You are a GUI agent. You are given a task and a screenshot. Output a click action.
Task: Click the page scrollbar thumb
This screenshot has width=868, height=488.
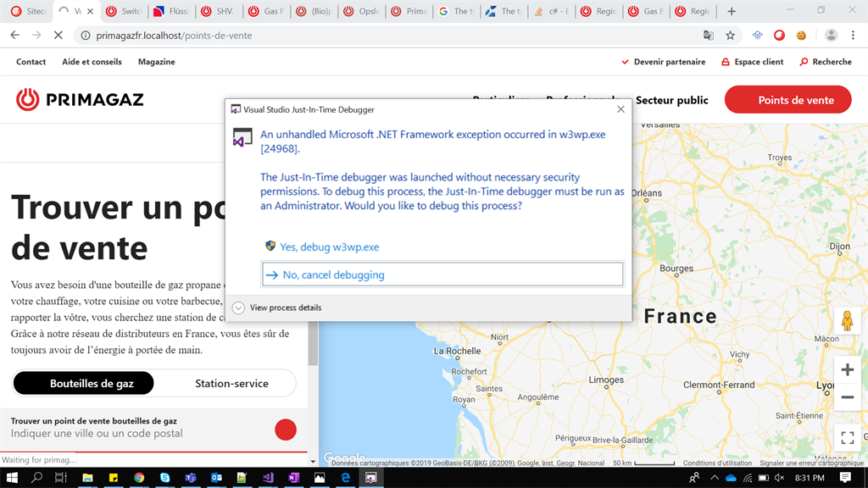pos(313,344)
